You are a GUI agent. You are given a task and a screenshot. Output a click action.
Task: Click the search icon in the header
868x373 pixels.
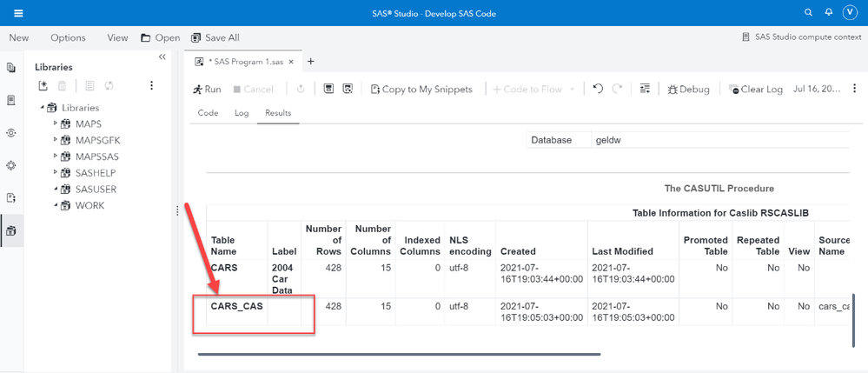(808, 13)
